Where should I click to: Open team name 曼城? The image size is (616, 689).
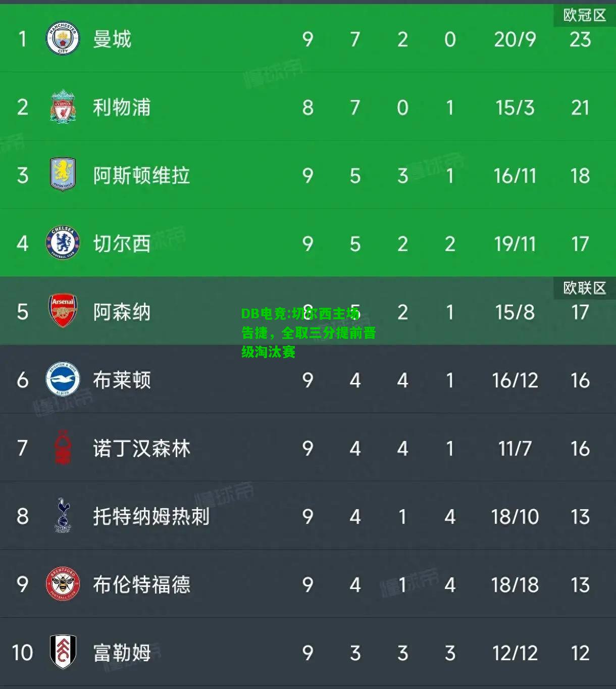(x=112, y=39)
